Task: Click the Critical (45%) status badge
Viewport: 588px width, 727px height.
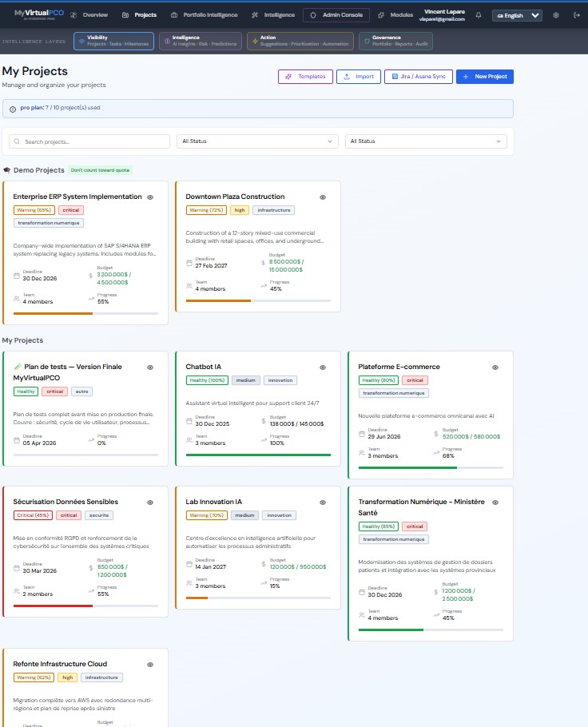Action: 33,515
